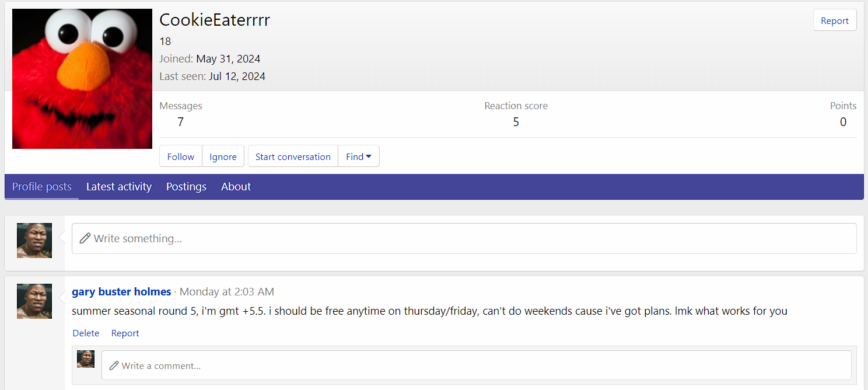Select the Profile posts tab
868x390 pixels.
click(x=42, y=187)
